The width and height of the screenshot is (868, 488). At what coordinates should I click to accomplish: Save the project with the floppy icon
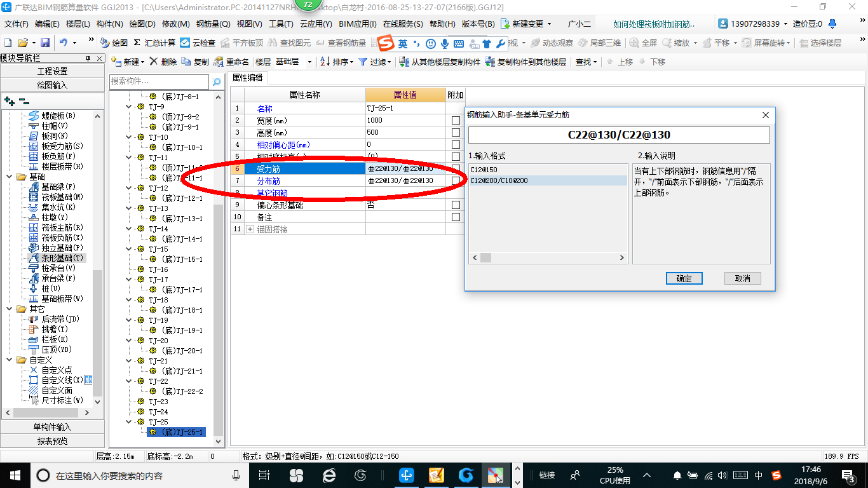pos(45,43)
